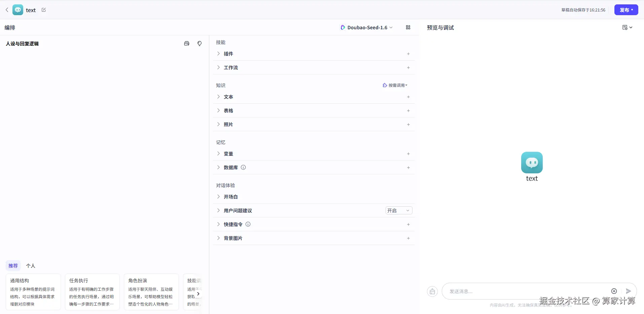
Task: Open the prompt library import icon beside it
Action: click(x=186, y=43)
